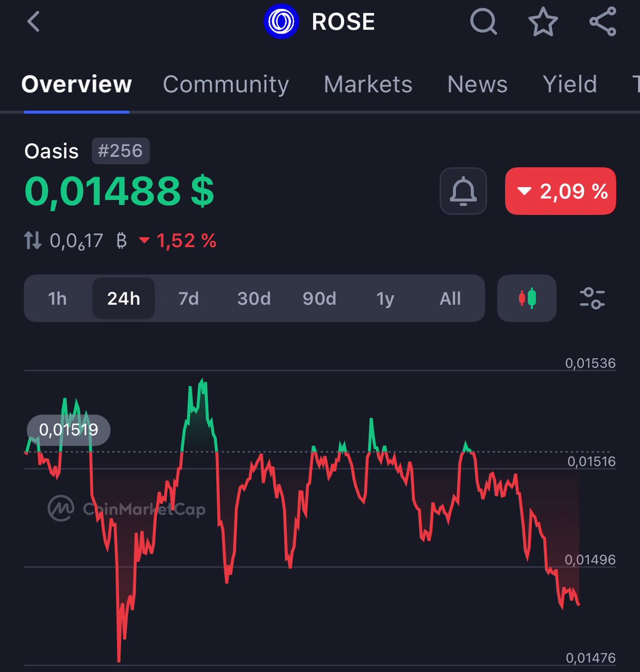Expand the red 2,09 % change indicator
This screenshot has height=672, width=640.
pyautogui.click(x=560, y=192)
